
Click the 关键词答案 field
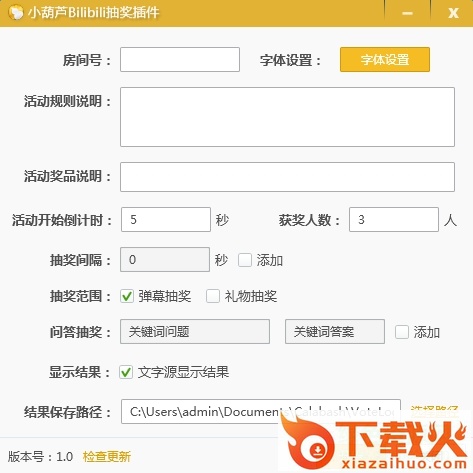pyautogui.click(x=335, y=331)
